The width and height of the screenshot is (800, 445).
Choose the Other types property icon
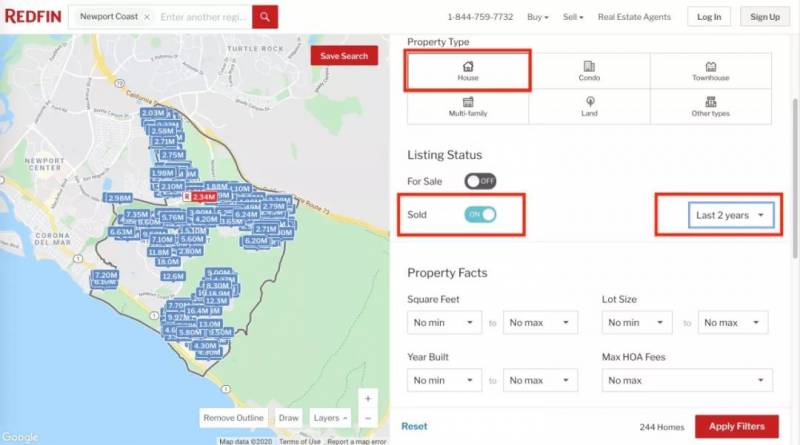(x=710, y=102)
